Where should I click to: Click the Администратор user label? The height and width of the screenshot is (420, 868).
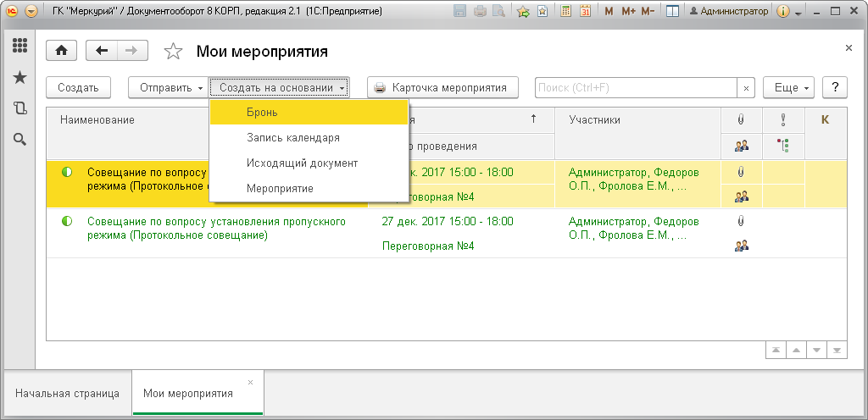(x=729, y=11)
